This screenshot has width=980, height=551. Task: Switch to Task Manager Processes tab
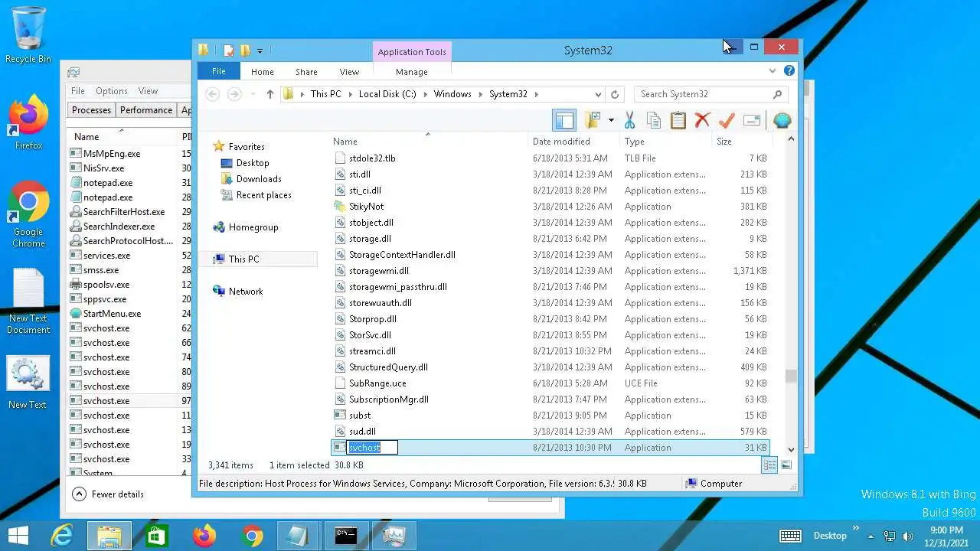click(91, 110)
